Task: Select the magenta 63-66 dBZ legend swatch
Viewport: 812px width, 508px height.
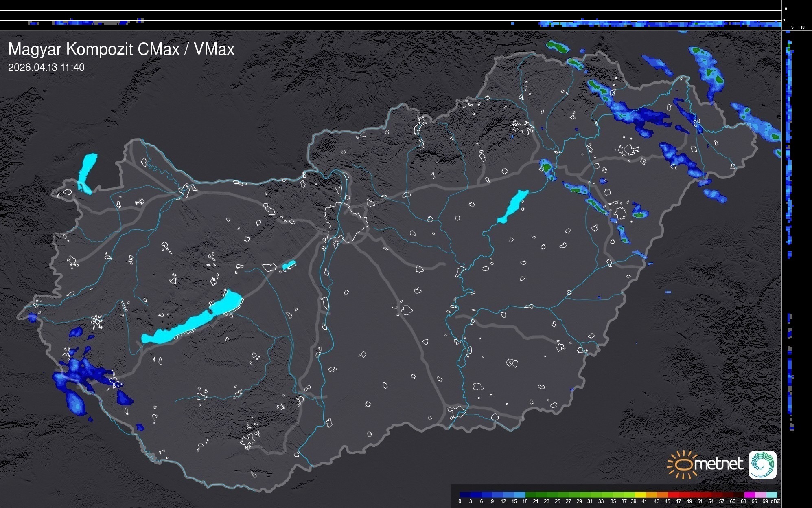Action: [749, 495]
